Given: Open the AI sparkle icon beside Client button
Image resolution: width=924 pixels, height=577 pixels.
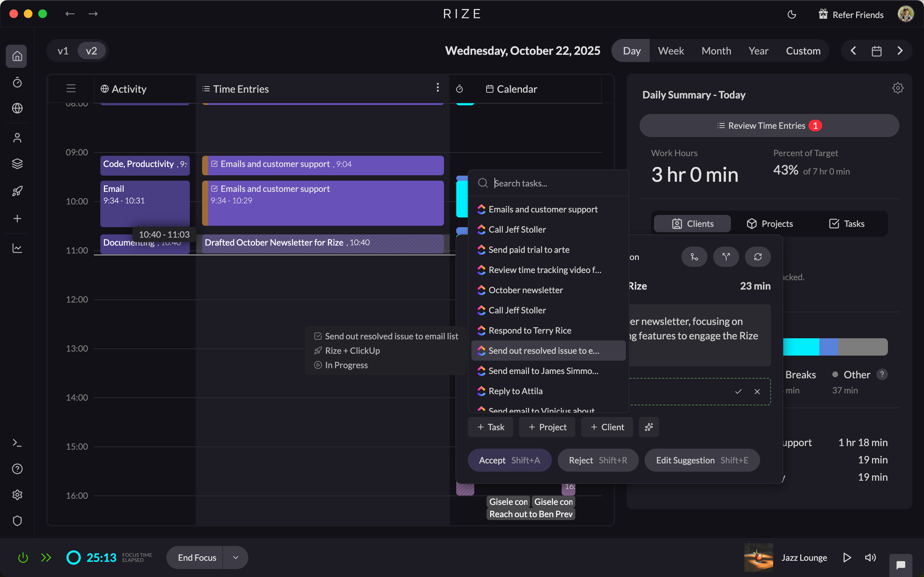Looking at the screenshot, I should point(649,427).
